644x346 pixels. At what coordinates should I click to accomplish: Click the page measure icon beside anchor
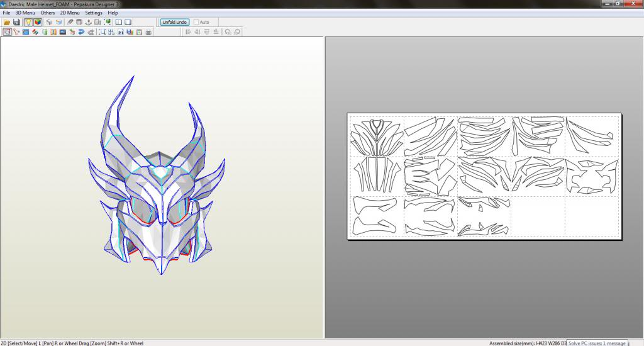[97, 22]
